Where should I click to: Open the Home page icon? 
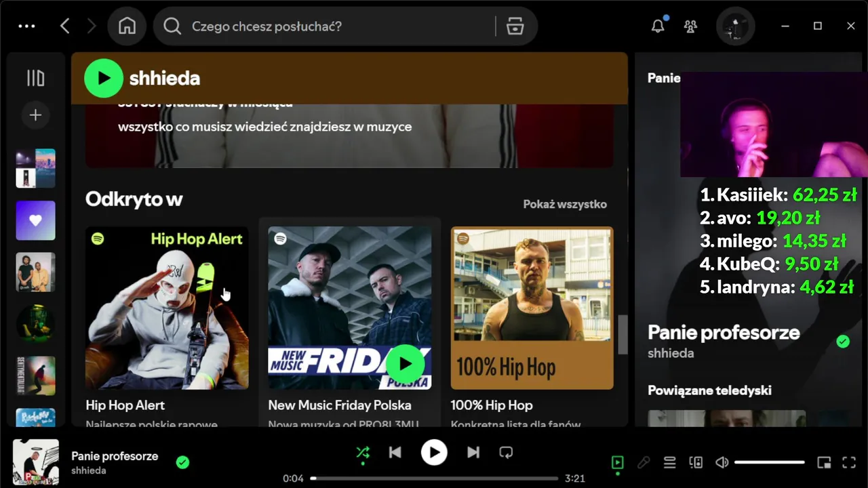pos(127,26)
